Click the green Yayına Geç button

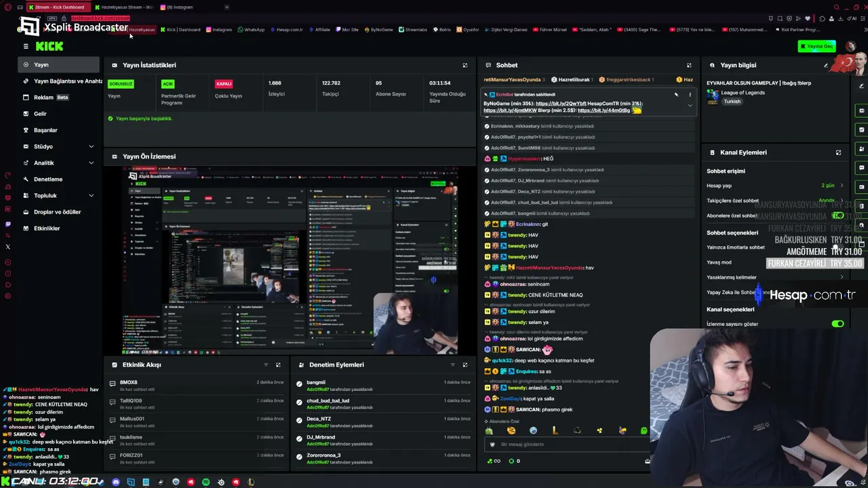point(816,46)
